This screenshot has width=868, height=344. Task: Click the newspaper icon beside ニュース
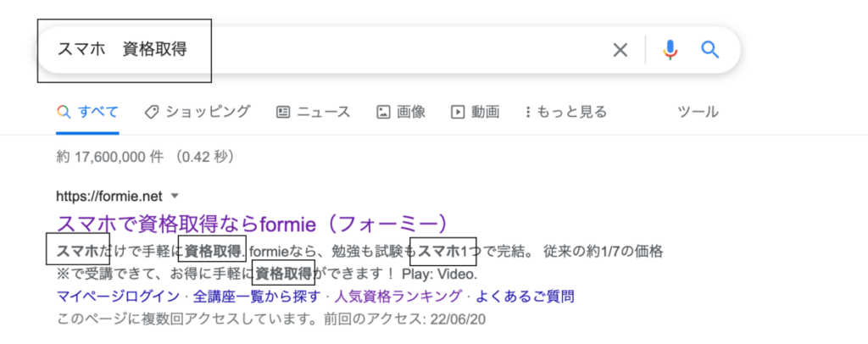pos(283,112)
